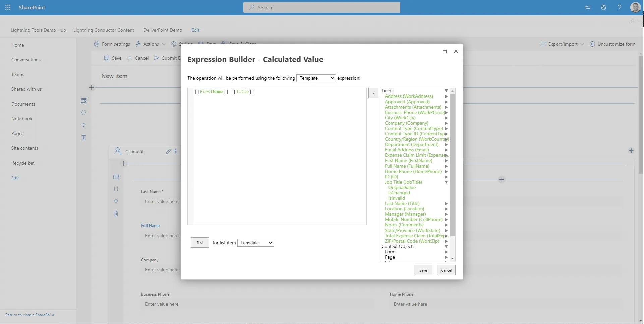
Task: Delete the Claimant section using the trash icon
Action: pyautogui.click(x=176, y=152)
